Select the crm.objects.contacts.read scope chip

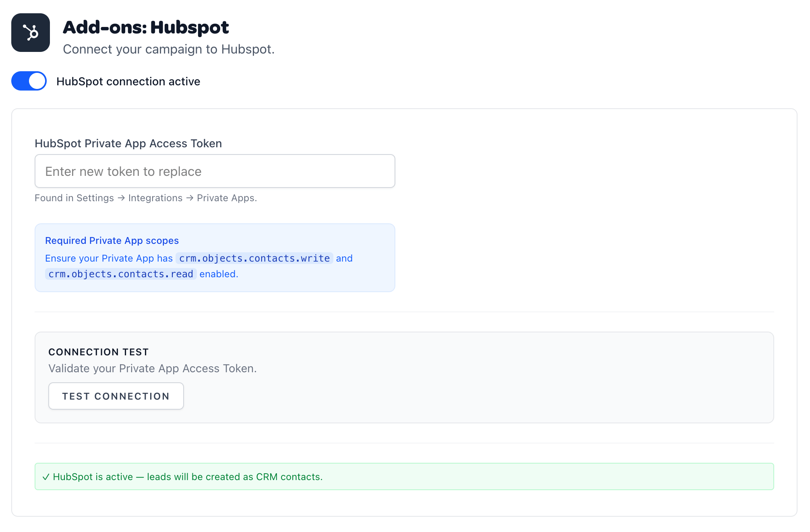click(x=121, y=274)
